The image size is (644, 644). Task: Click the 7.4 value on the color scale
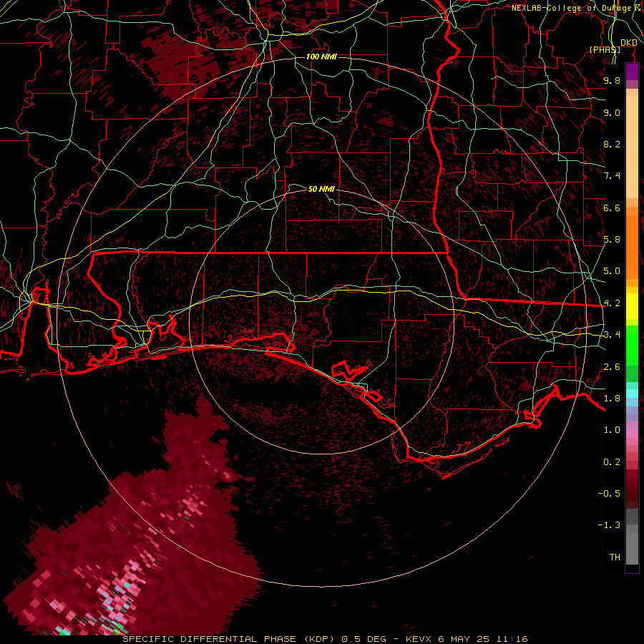(x=612, y=176)
